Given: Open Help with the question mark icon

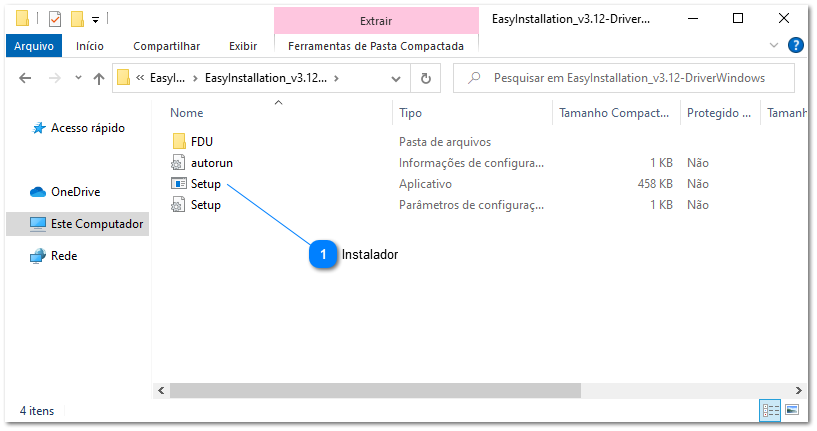Looking at the screenshot, I should point(796,45).
